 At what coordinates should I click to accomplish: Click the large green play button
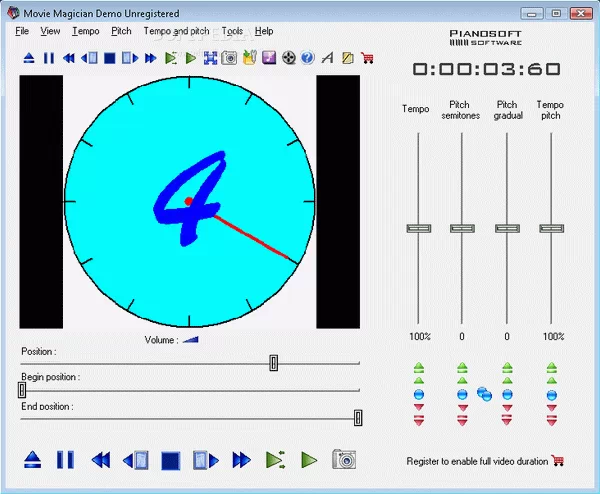tap(310, 460)
